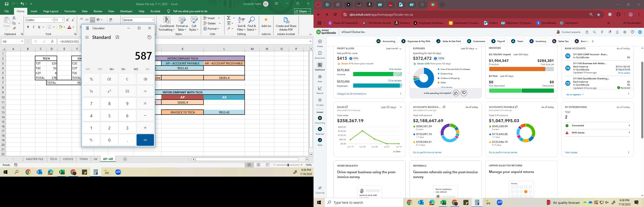The height and width of the screenshot is (207, 644).
Task: Open the Developer ribbon tab
Action: 126,11
